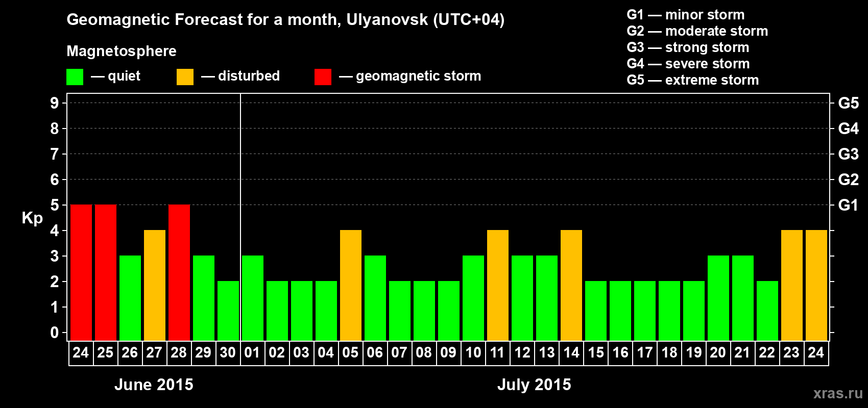Screen dimensions: 868x408
Task: Click the Kp value 0 on axis
Action: tap(55, 333)
